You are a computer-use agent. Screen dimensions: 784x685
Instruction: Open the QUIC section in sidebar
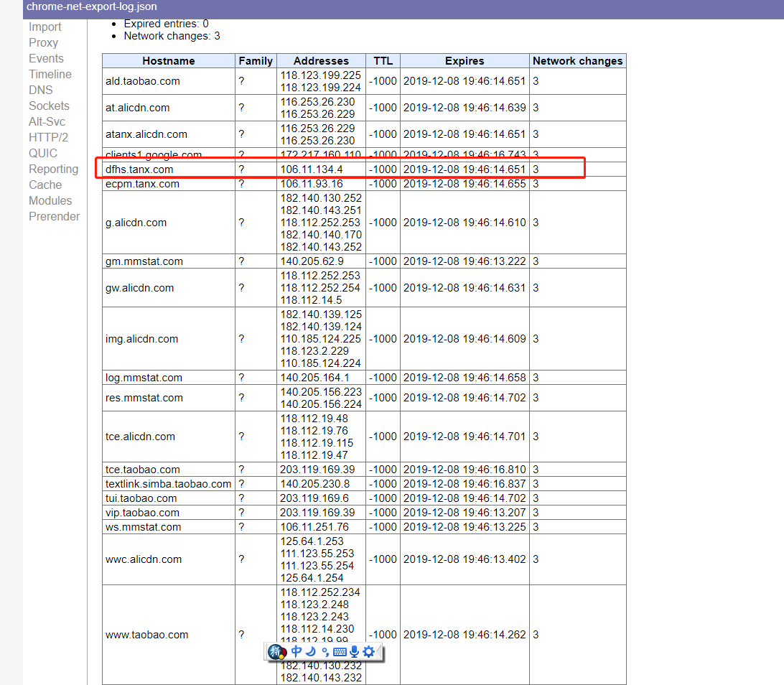[43, 153]
